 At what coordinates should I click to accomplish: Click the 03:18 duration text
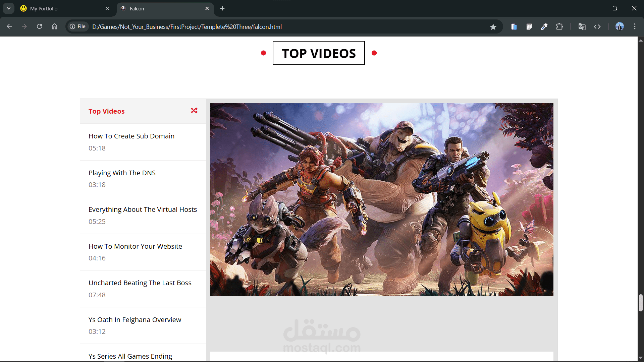click(97, 185)
